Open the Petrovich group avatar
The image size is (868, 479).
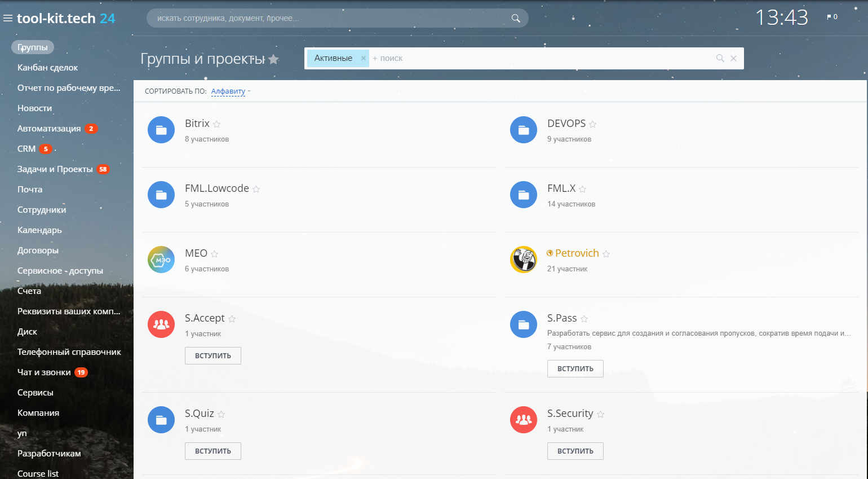[x=524, y=260]
